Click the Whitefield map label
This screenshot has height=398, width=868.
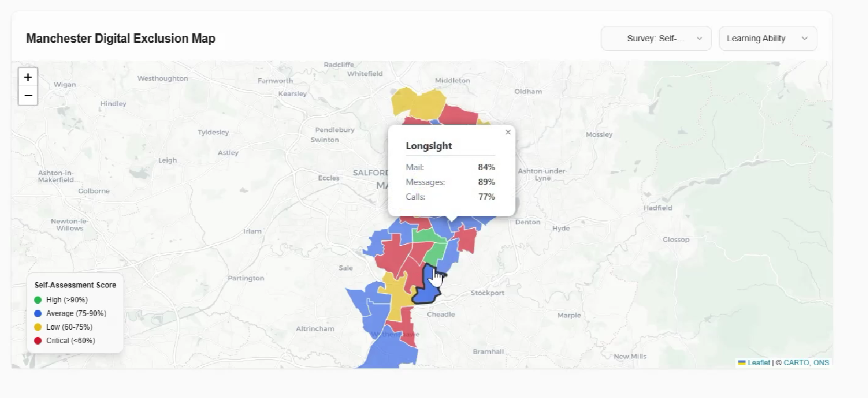(365, 74)
